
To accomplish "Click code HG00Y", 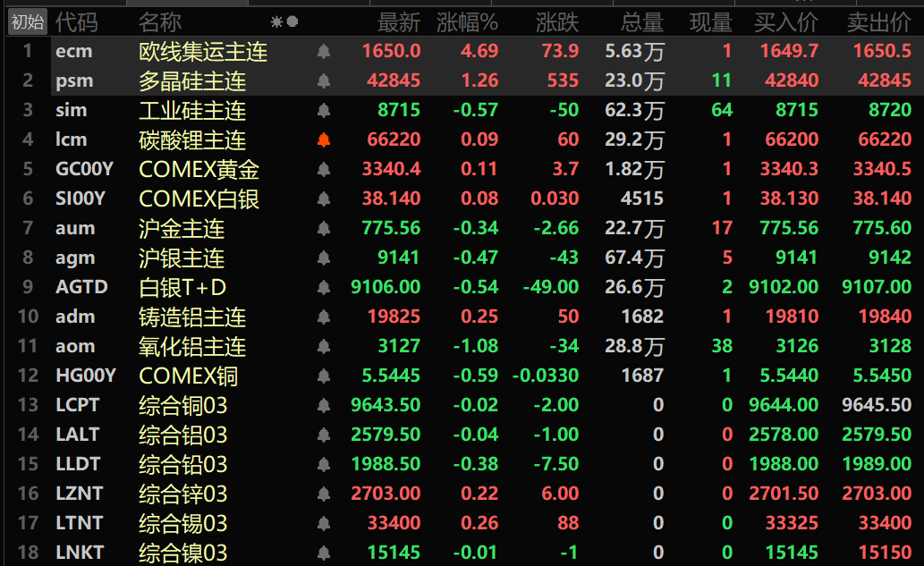I will pyautogui.click(x=86, y=376).
